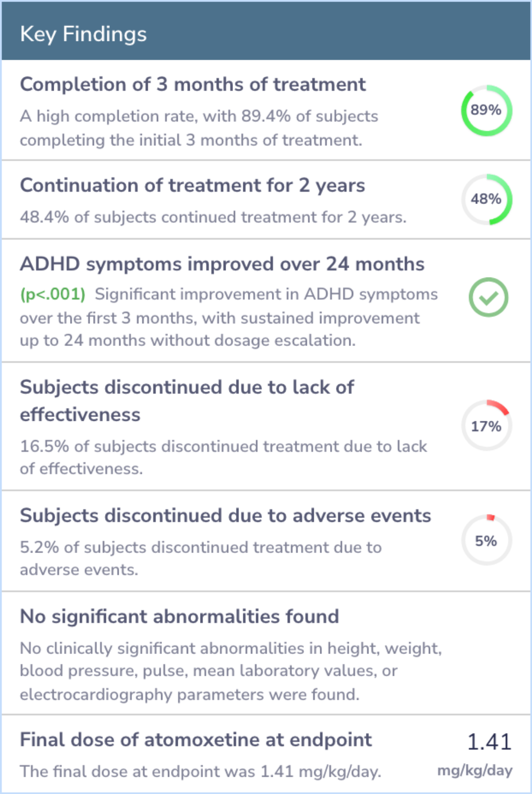This screenshot has height=794, width=532.
Task: Select 'Subjects discontinued due to adverse events' heading
Action: 225,516
